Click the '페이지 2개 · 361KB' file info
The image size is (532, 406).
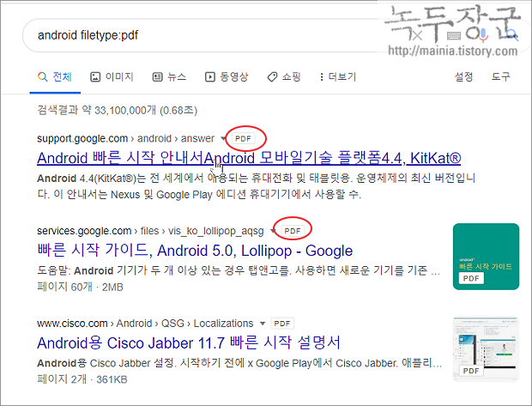point(82,379)
